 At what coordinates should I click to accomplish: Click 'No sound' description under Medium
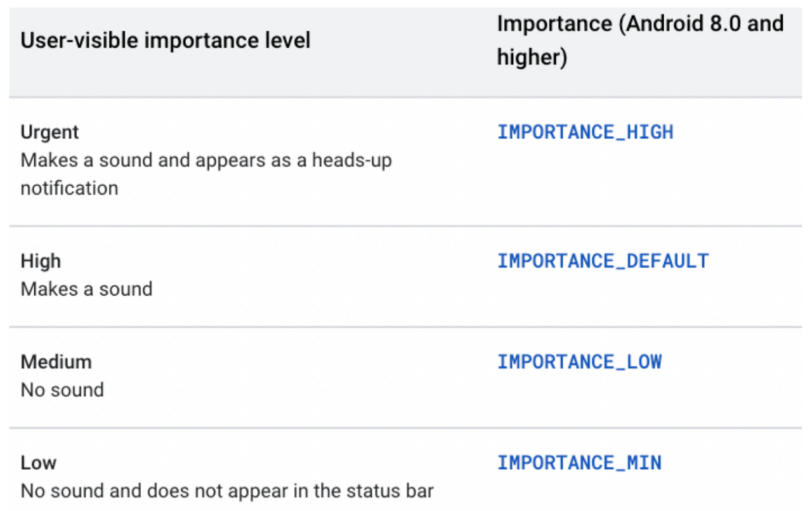(62, 390)
